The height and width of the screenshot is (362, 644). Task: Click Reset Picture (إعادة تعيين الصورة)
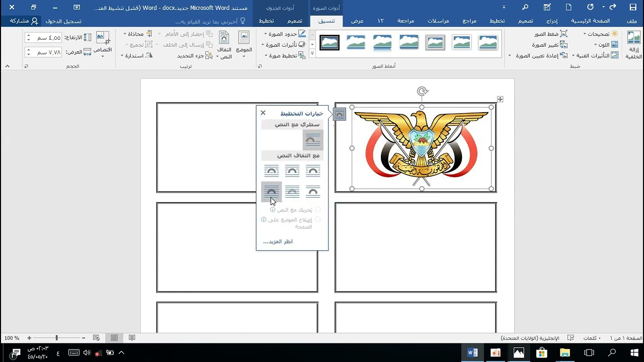pos(538,56)
